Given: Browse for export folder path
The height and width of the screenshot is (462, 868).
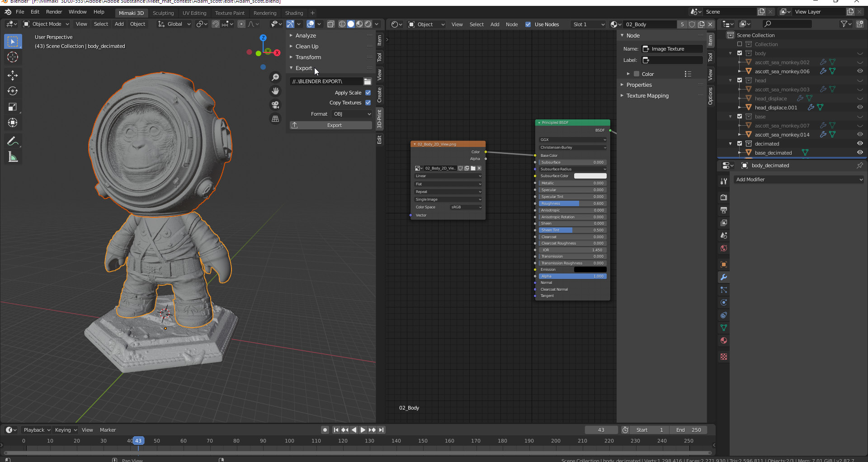Looking at the screenshot, I should coord(368,81).
